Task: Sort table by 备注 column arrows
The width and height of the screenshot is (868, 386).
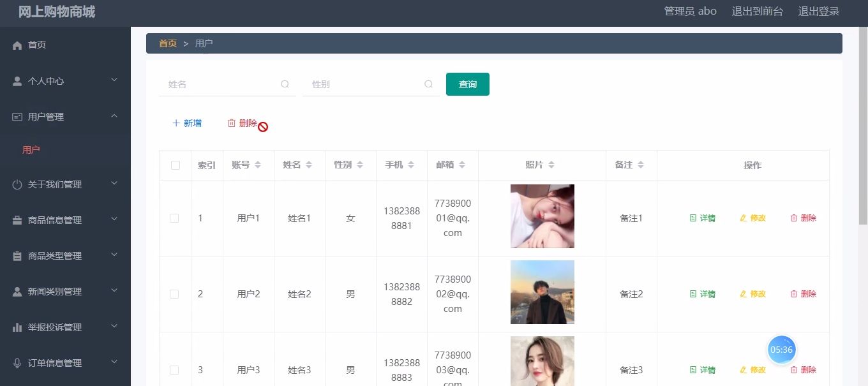Action: tap(641, 165)
